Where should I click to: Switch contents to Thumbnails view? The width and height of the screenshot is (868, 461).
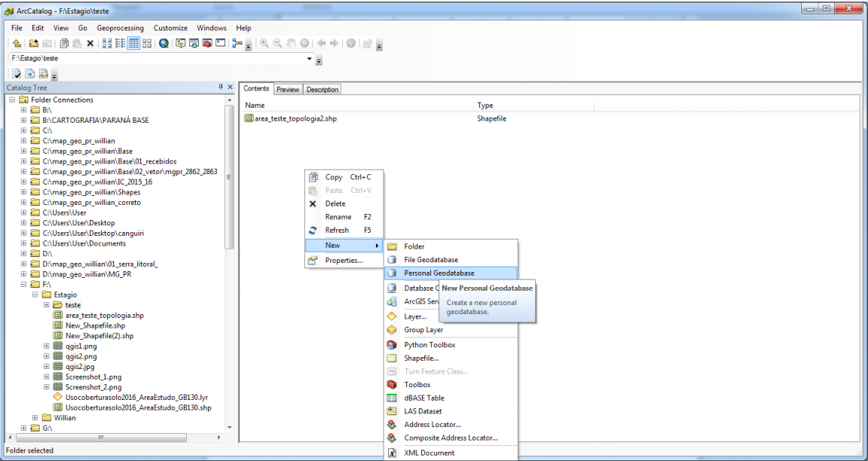tap(147, 43)
